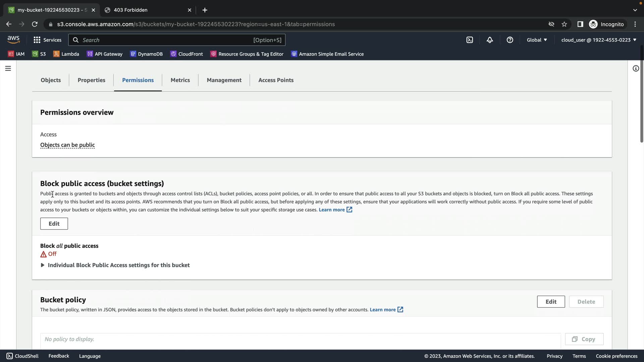The height and width of the screenshot is (362, 644).
Task: Open the Global region dropdown
Action: tap(537, 40)
